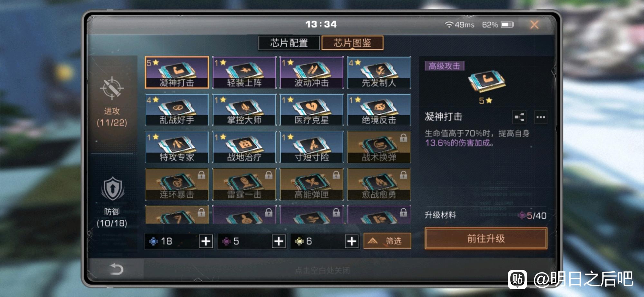Switch to 芯片图鉴 tab
Viewport: 644px width, 297px height.
[353, 43]
